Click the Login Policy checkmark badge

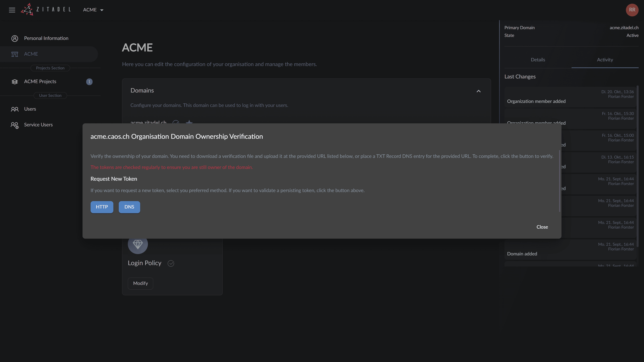(171, 263)
